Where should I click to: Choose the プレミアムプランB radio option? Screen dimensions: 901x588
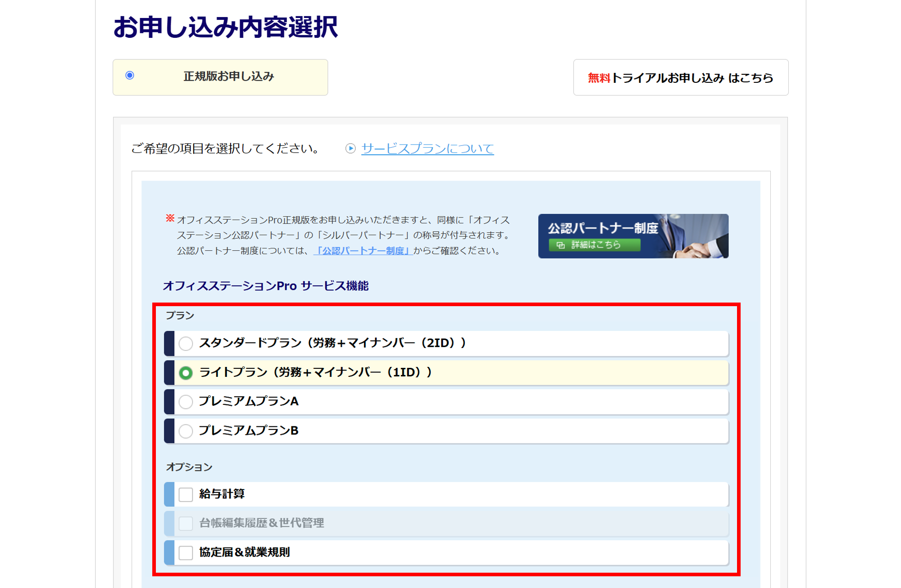[x=186, y=431]
